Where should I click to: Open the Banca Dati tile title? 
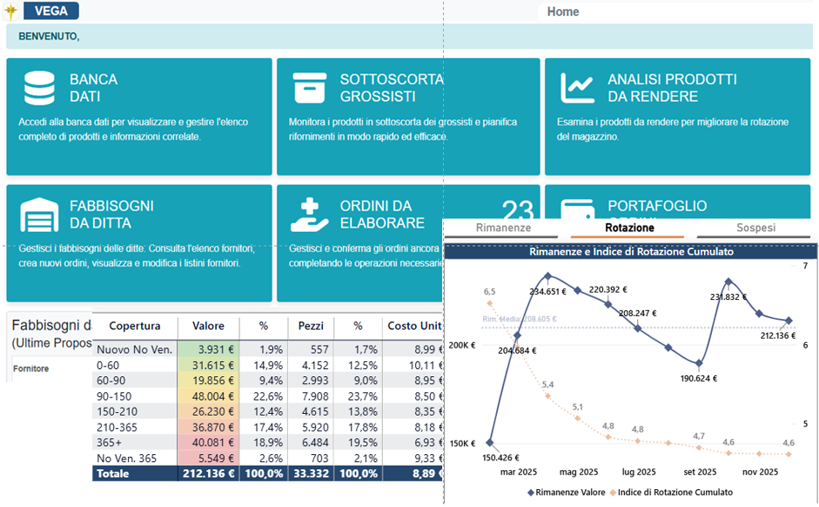coord(93,88)
